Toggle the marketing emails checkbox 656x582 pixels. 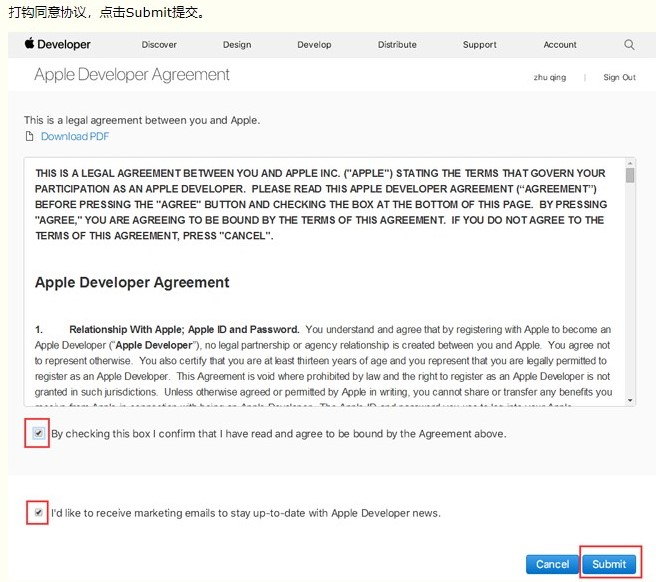pyautogui.click(x=38, y=512)
